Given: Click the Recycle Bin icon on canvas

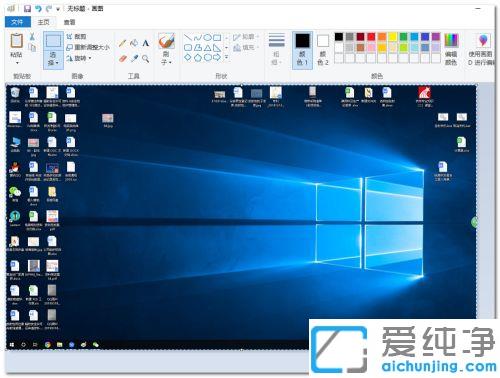Looking at the screenshot, I should [15, 95].
